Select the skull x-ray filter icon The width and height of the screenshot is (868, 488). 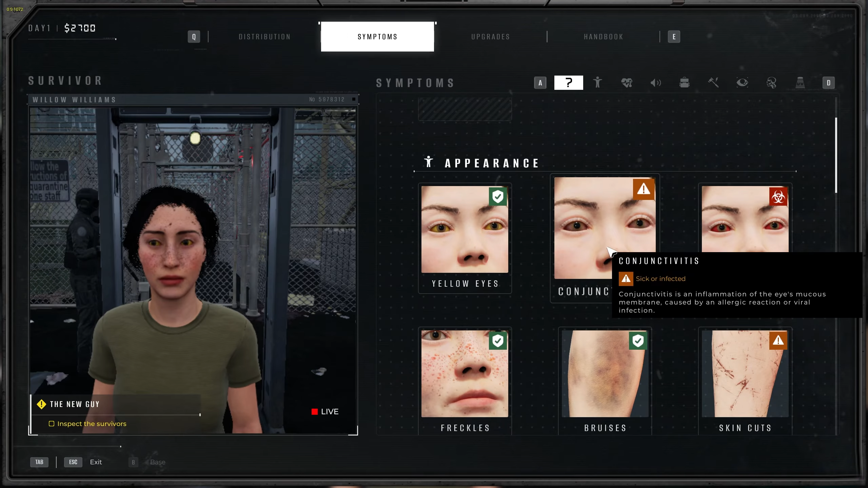coord(771,83)
